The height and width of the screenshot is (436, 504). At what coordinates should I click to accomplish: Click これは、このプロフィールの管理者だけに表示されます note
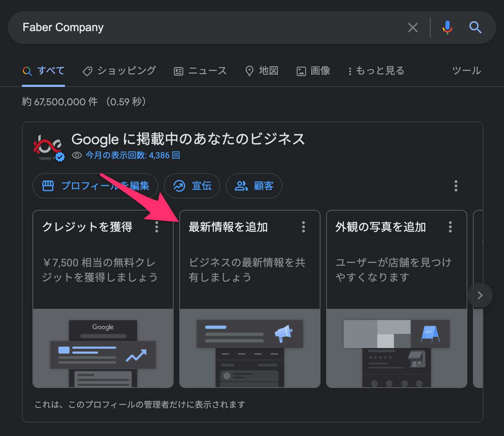tap(140, 405)
